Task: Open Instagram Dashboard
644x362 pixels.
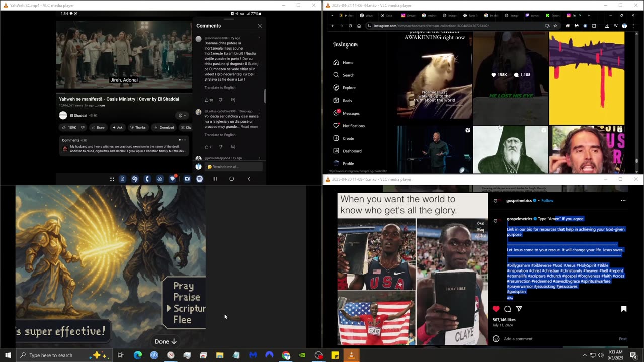Action: 347,151
